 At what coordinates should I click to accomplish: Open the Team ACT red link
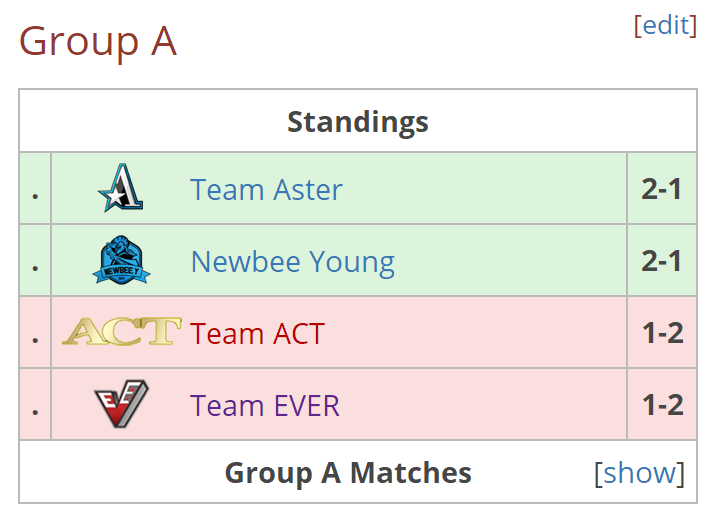point(257,333)
